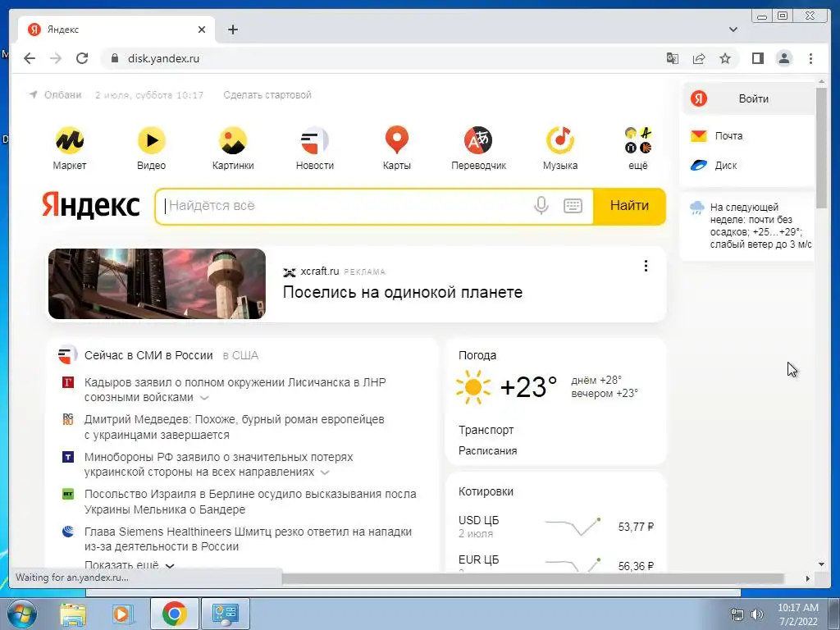Click the Windows Start button

tap(21, 614)
